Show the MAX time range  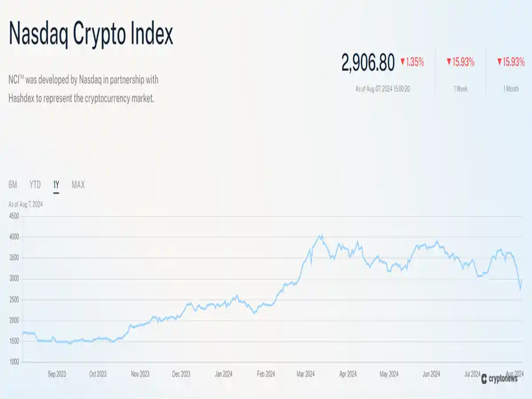coord(78,184)
